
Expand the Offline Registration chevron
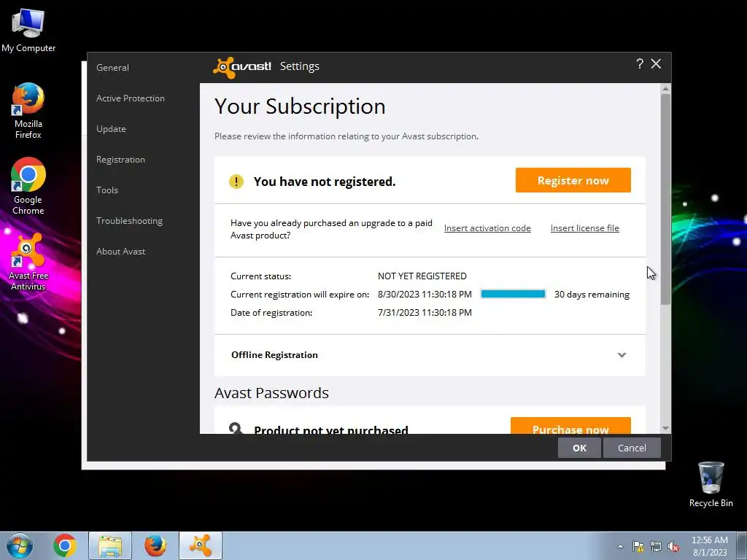[622, 355]
